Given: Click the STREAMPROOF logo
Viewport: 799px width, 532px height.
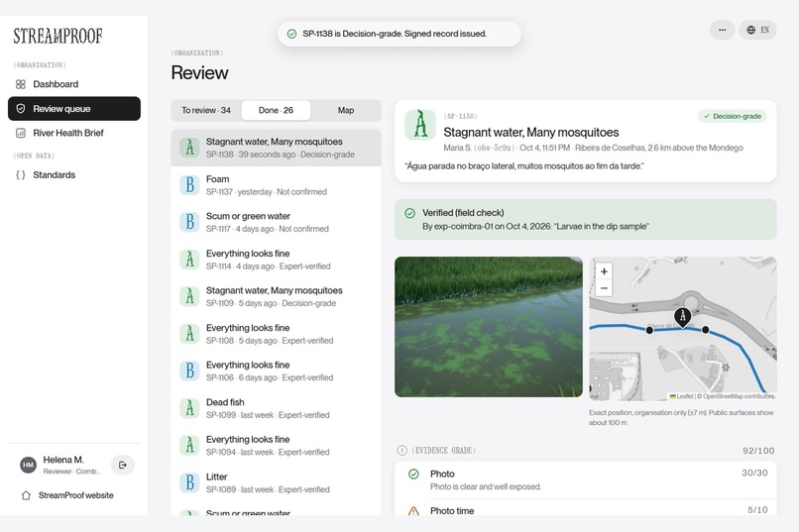Looking at the screenshot, I should coord(57,36).
